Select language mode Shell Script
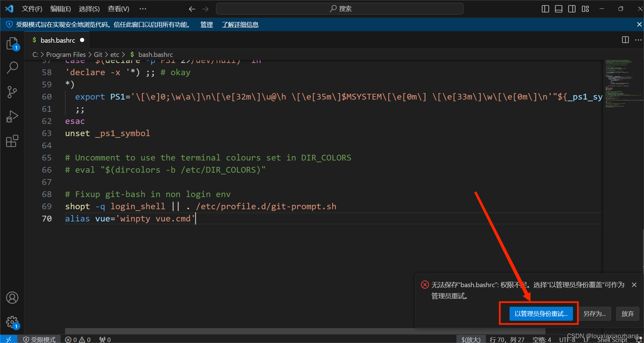Screen dimensions: 644x343 612,339
